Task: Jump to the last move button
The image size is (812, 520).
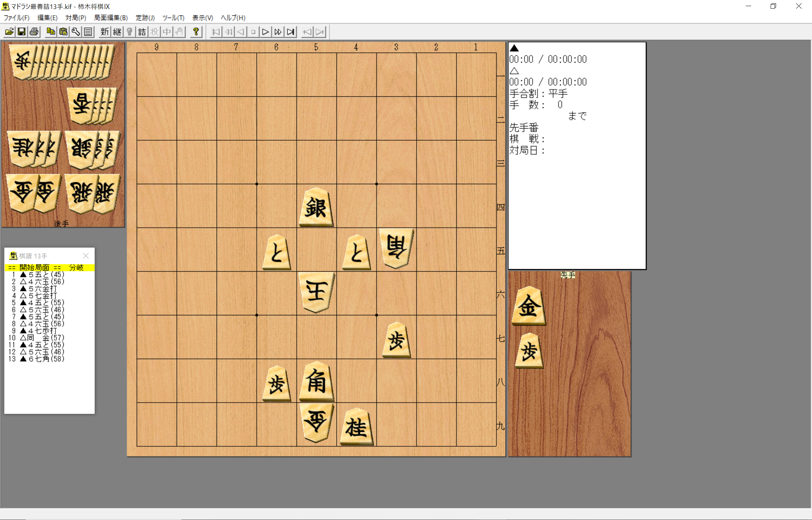Action: point(290,32)
